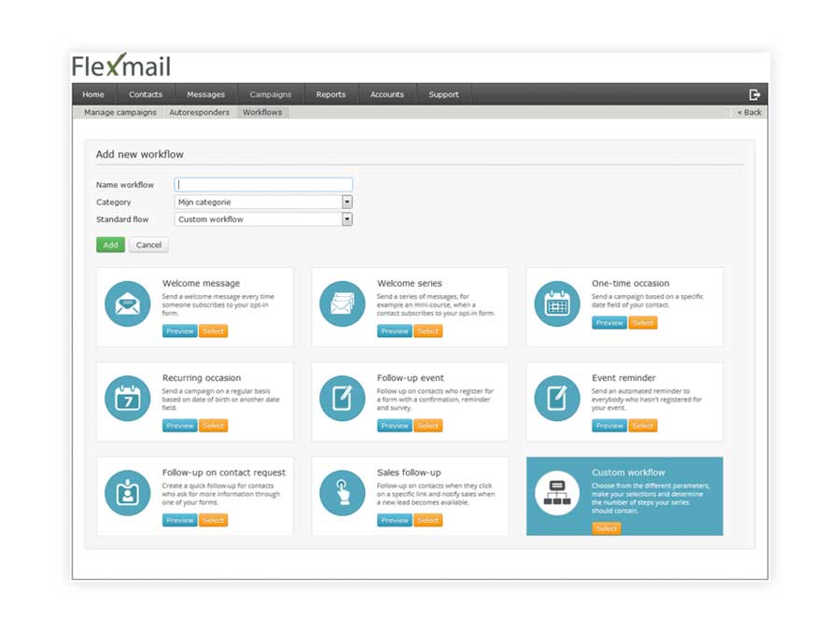Viewport: 840px width, 634px height.
Task: Open the Home menu
Action: [93, 94]
